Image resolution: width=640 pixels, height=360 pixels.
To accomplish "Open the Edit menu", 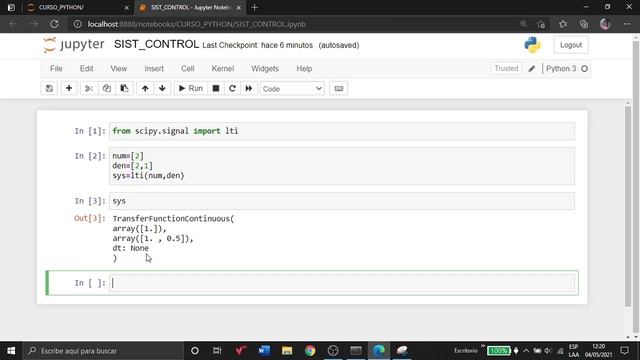I will click(87, 69).
